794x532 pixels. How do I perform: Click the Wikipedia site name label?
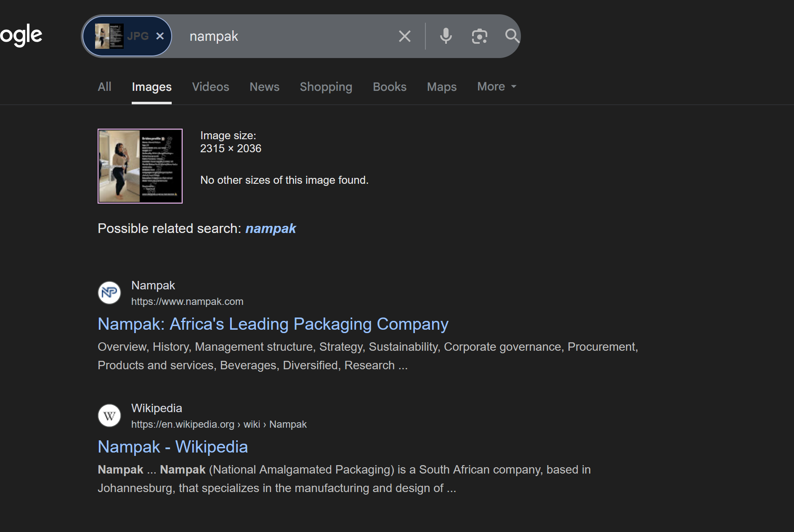pyautogui.click(x=157, y=408)
